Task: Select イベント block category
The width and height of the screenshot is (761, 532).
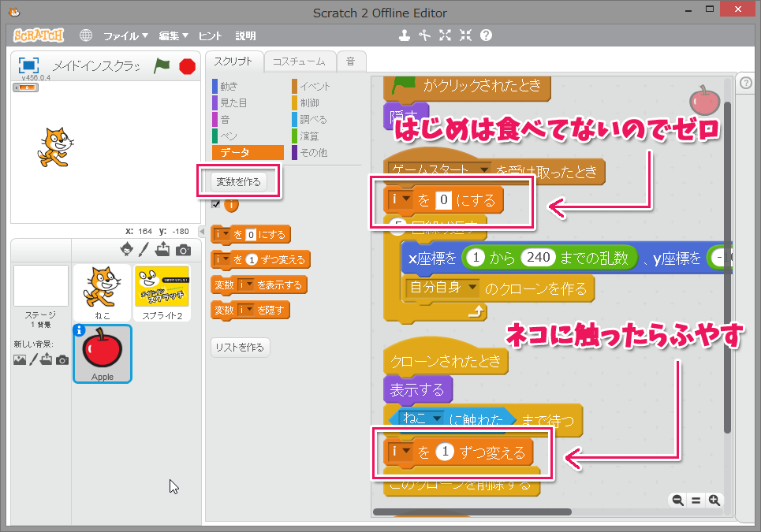Action: pyautogui.click(x=326, y=87)
